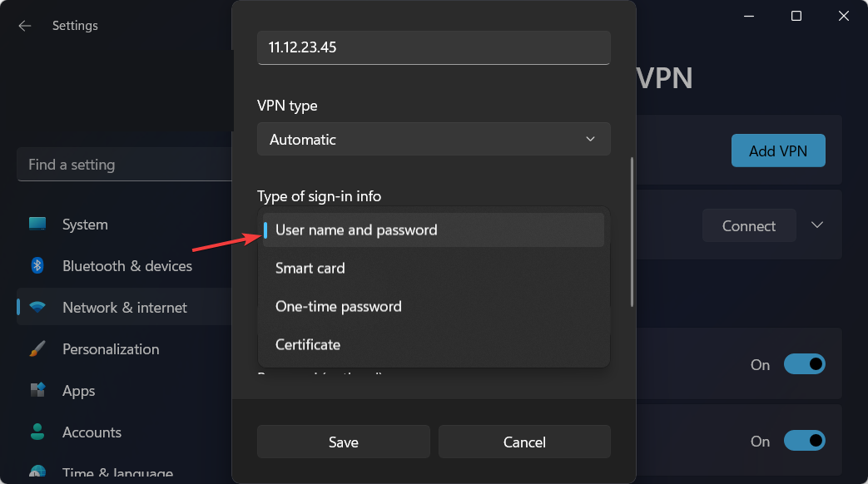Click the server address field 11.12.23.45
This screenshot has height=484, width=868.
point(434,47)
